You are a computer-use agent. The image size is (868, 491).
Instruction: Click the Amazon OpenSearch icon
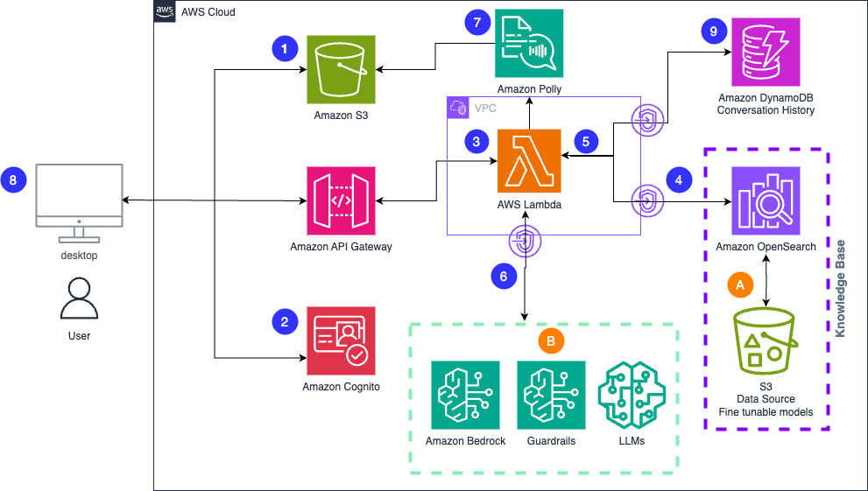pos(766,201)
